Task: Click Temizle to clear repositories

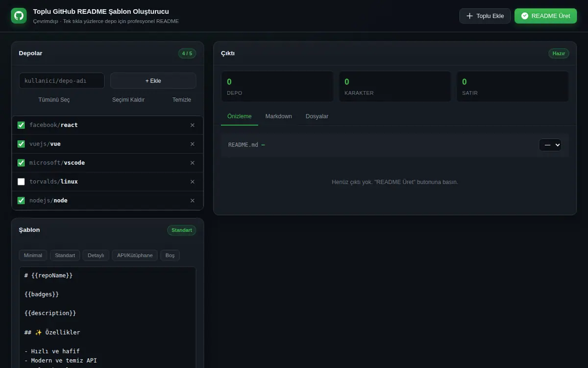Action: pyautogui.click(x=182, y=100)
